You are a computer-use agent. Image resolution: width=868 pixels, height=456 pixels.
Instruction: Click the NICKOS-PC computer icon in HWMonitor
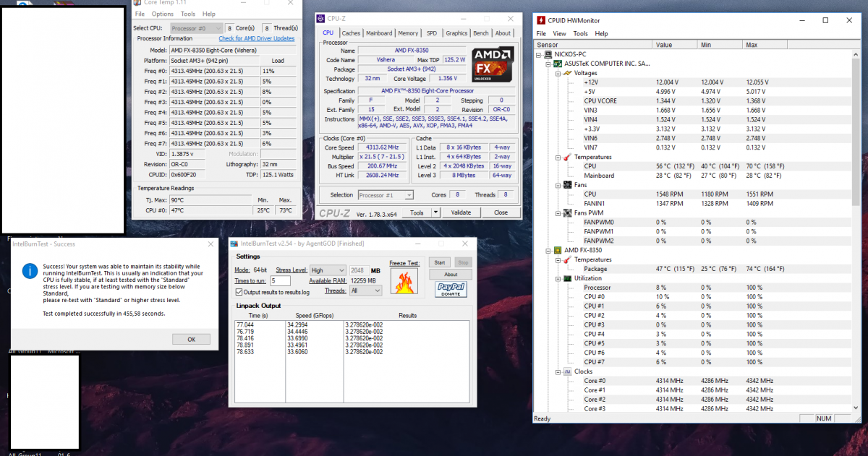(549, 54)
